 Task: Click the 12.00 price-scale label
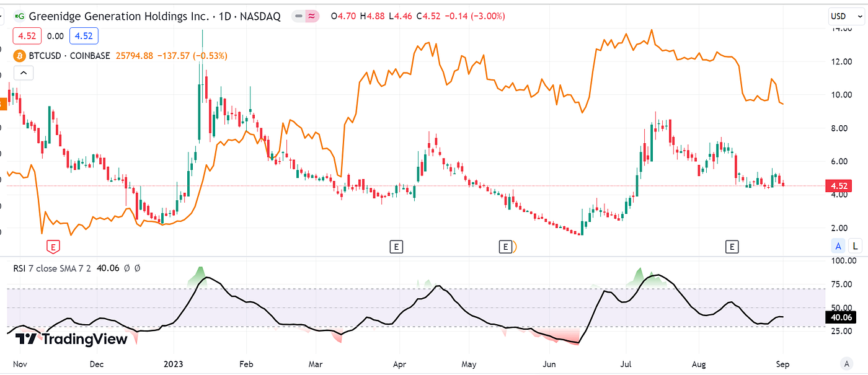tap(841, 61)
